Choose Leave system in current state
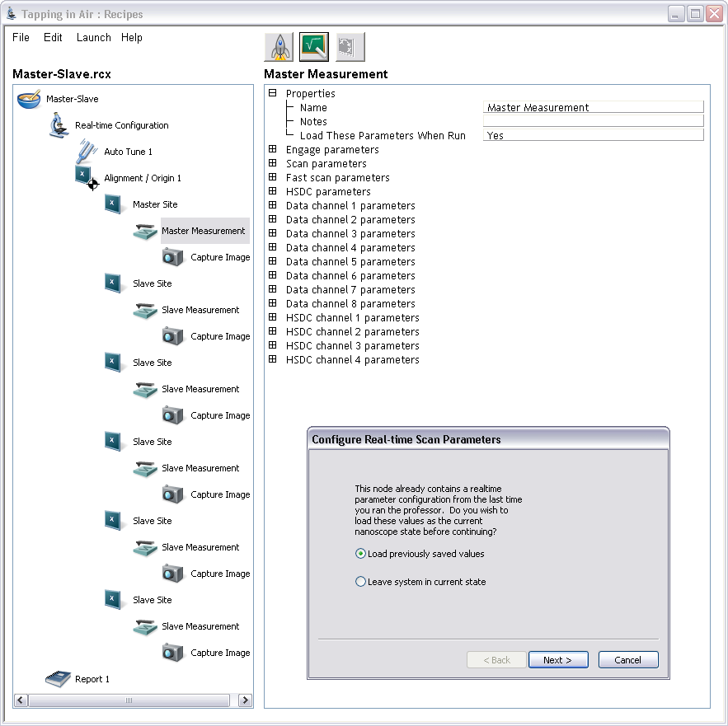 coord(360,582)
